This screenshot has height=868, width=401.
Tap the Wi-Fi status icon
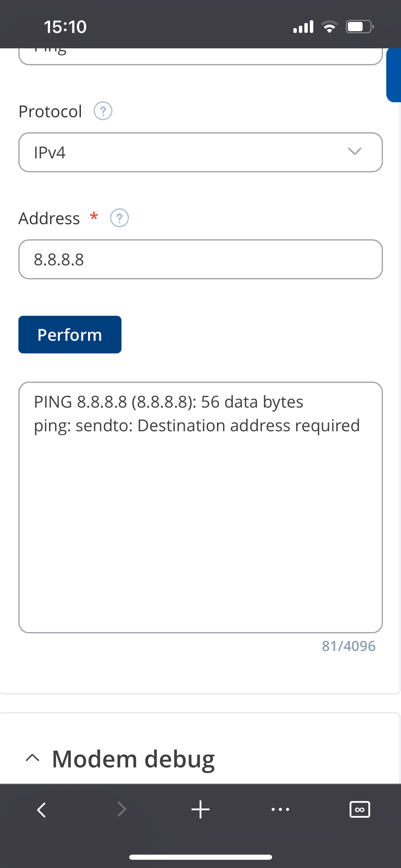click(x=329, y=27)
